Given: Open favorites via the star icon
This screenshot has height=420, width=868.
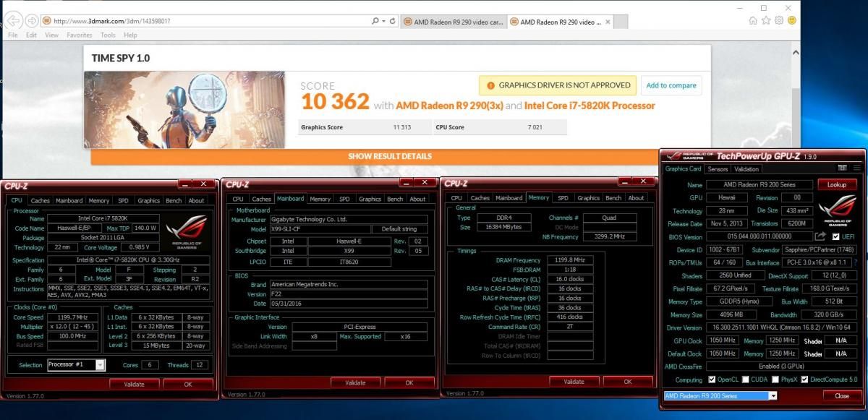Looking at the screenshot, I should pyautogui.click(x=767, y=21).
